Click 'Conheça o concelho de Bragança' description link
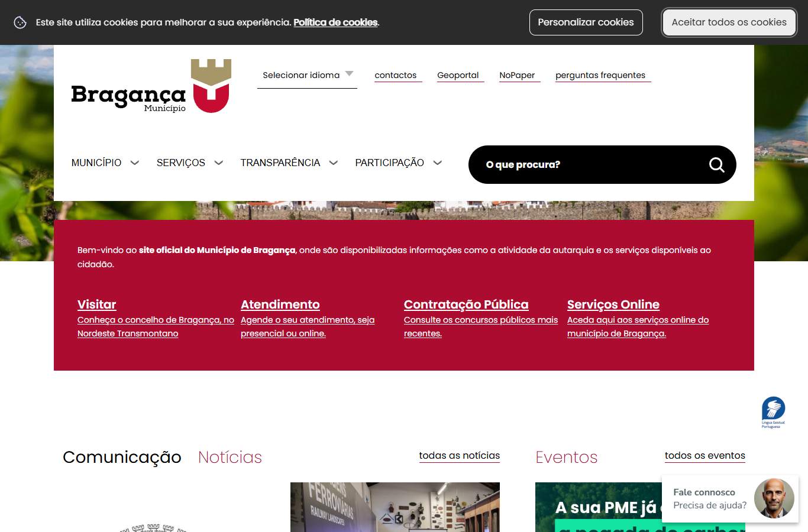 tap(156, 327)
